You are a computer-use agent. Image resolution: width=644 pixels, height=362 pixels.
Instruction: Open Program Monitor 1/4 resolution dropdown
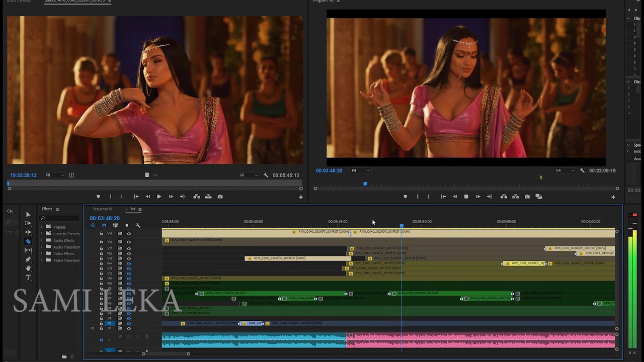pos(564,170)
